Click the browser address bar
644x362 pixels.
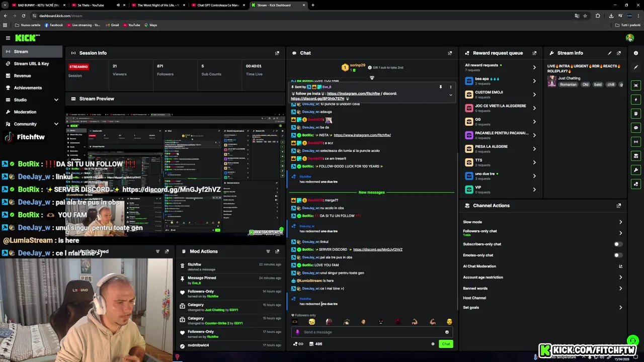[302, 16]
